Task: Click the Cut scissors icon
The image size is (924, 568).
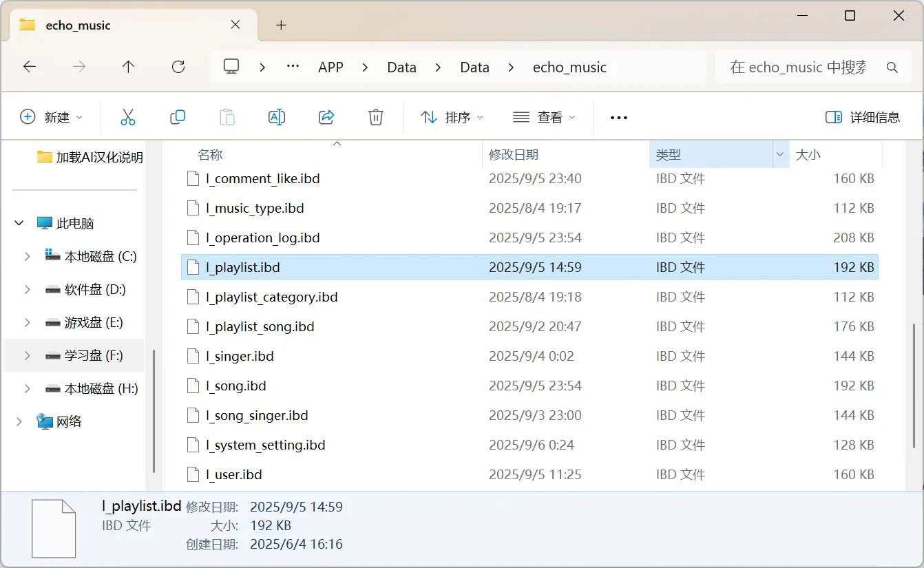Action: [128, 117]
